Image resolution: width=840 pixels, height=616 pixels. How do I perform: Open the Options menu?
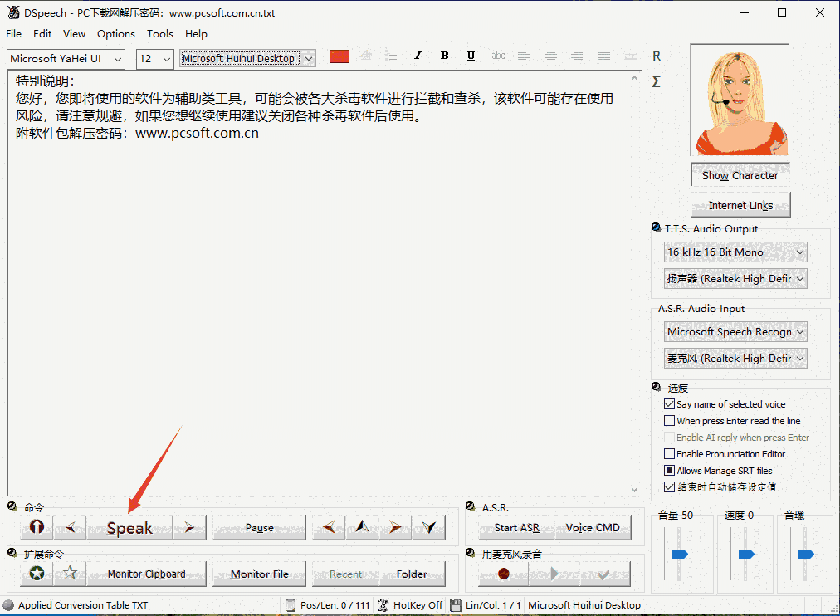(x=115, y=33)
